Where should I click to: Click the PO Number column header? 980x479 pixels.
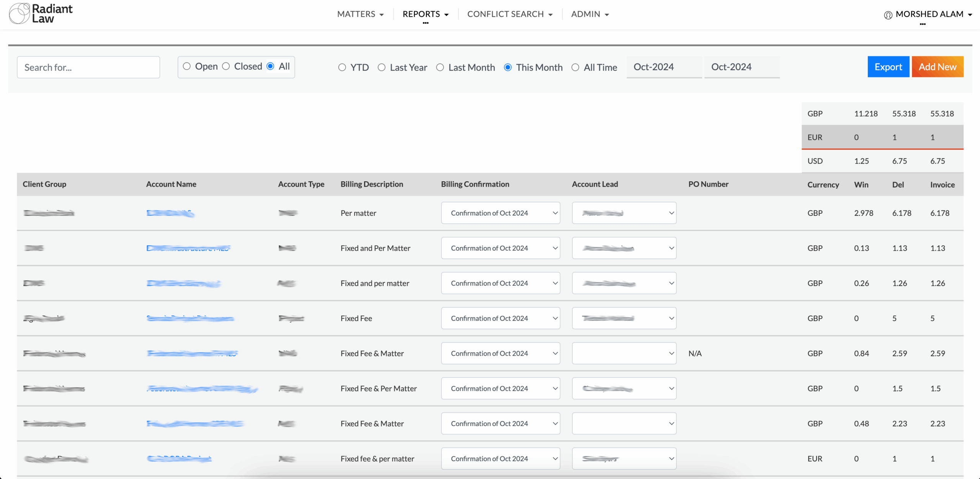tap(709, 184)
